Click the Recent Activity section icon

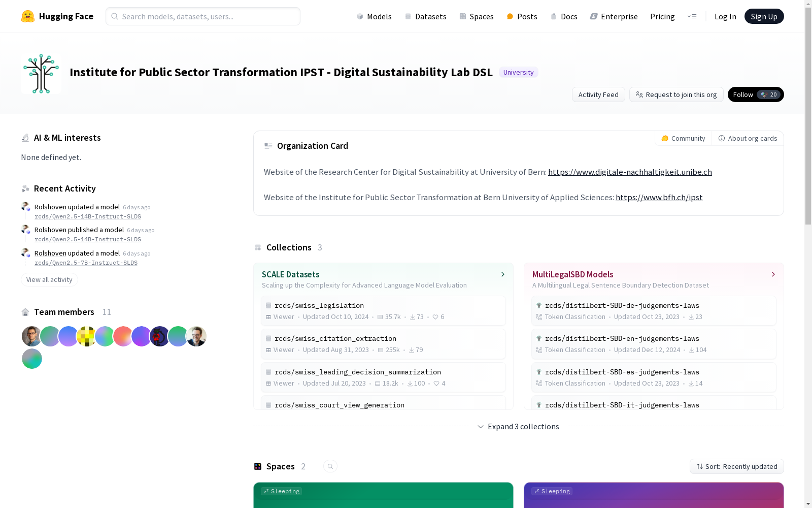(x=25, y=188)
